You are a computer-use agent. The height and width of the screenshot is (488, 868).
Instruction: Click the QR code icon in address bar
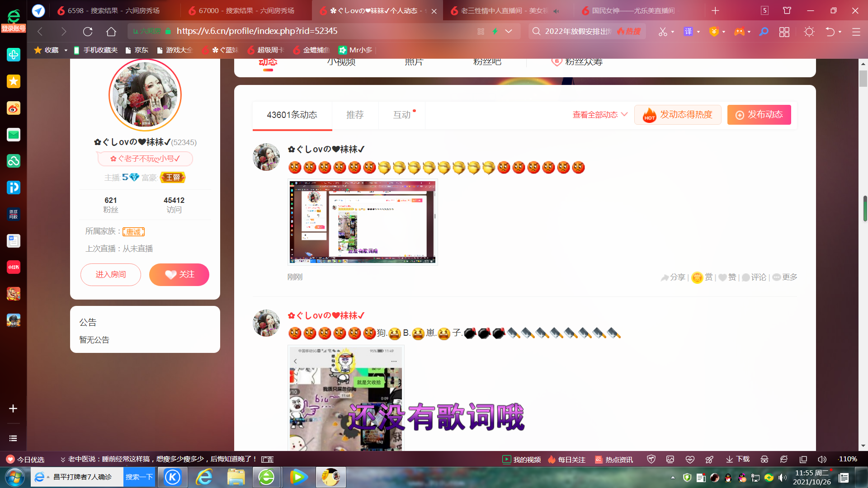pos(481,31)
